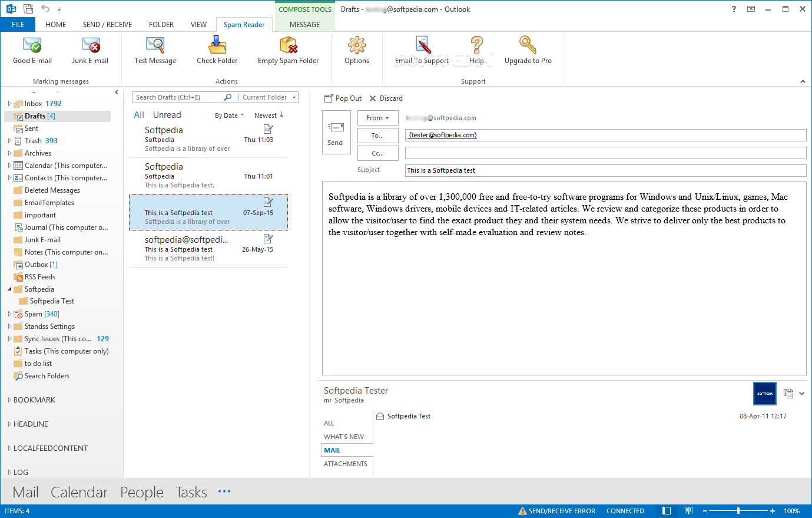Click Upgrade to Pro key icon
This screenshot has height=518, width=812.
click(528, 45)
